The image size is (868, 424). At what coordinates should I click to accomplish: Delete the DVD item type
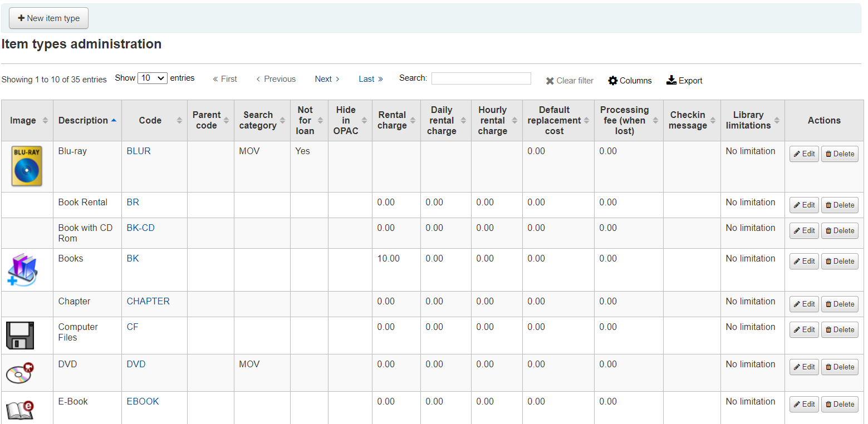pyautogui.click(x=840, y=367)
